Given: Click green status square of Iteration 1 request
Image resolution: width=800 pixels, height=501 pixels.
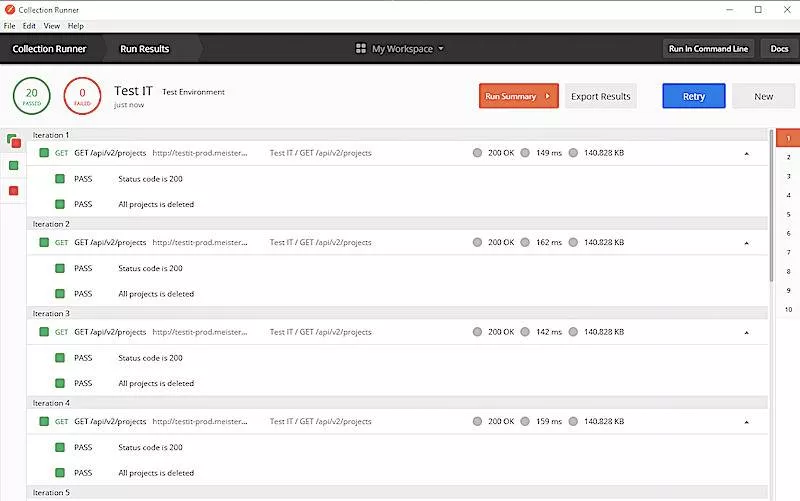Looking at the screenshot, I should coord(44,153).
